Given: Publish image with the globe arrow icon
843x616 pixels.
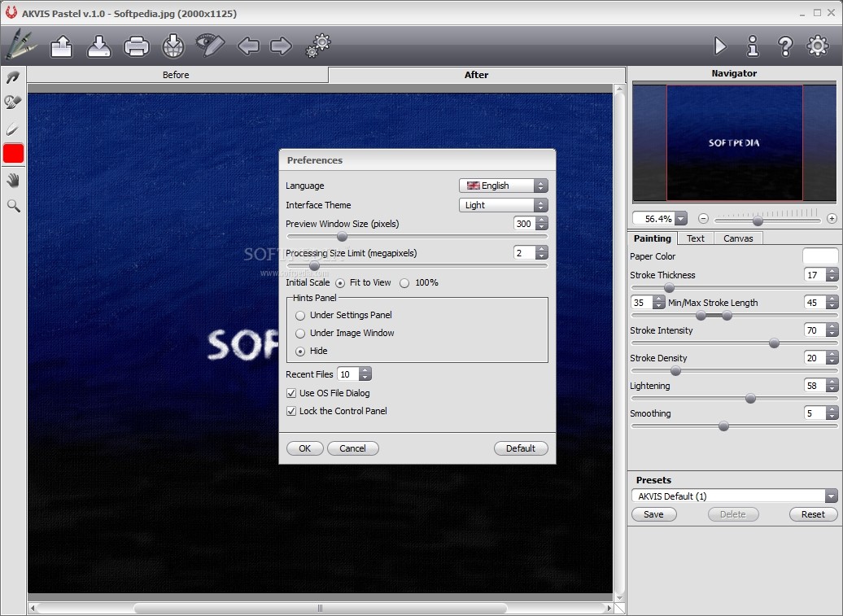Looking at the screenshot, I should (173, 46).
